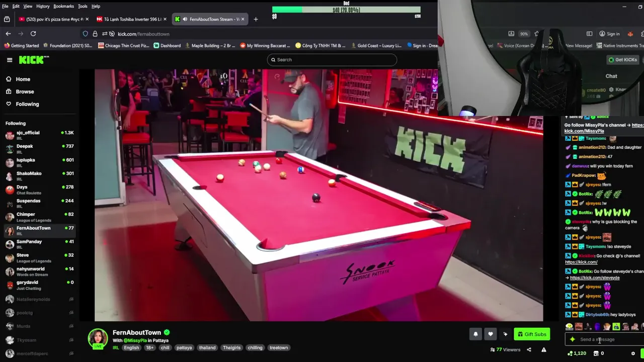This screenshot has width=644, height=362.
Task: Open Chimper channel in Following list
Action: [x=39, y=216]
